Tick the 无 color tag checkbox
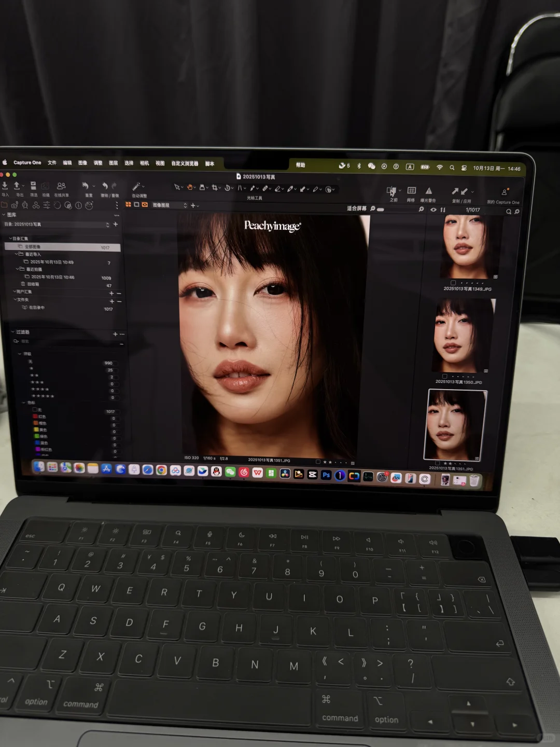The height and width of the screenshot is (747, 560). tap(35, 410)
